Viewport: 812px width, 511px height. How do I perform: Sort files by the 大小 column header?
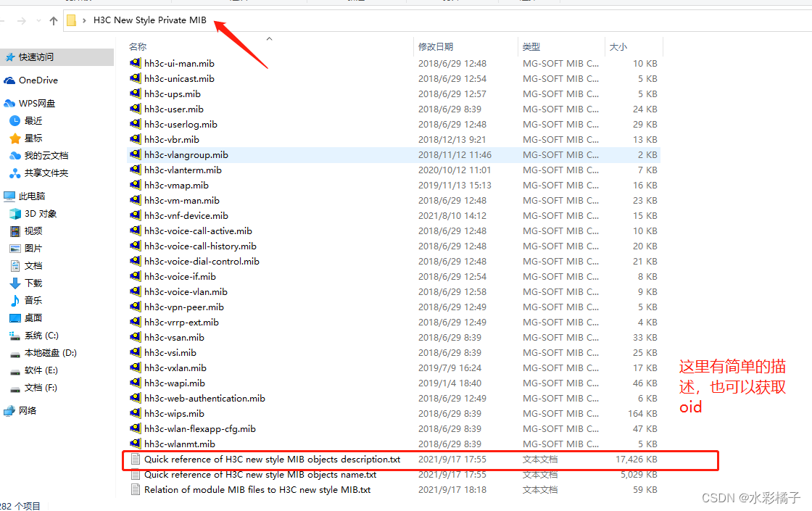618,46
